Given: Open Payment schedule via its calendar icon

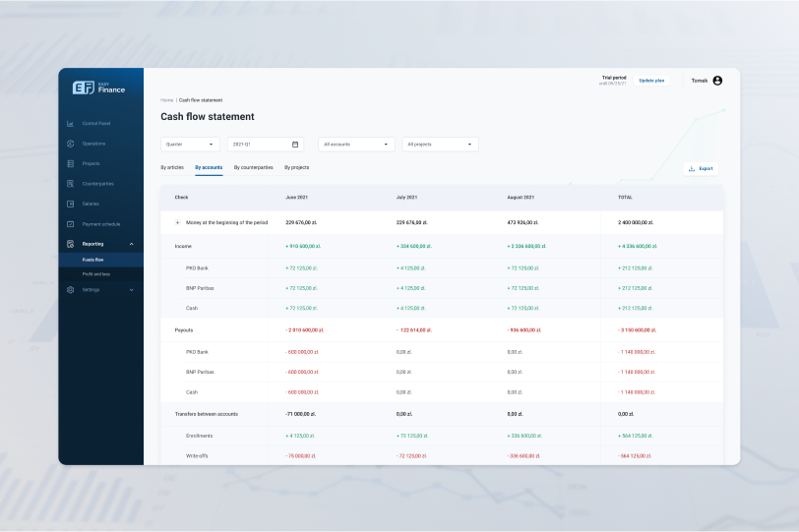Looking at the screenshot, I should 70,224.
